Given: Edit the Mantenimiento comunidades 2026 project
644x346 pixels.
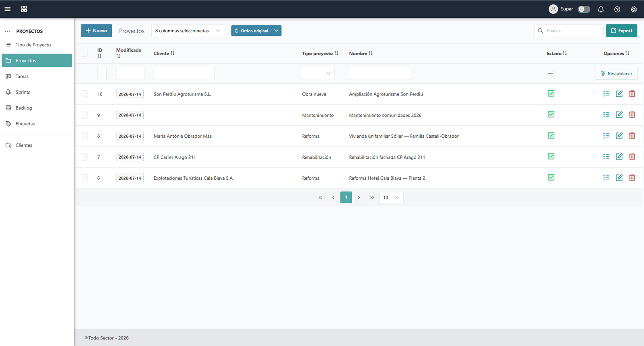Looking at the screenshot, I should click(619, 114).
